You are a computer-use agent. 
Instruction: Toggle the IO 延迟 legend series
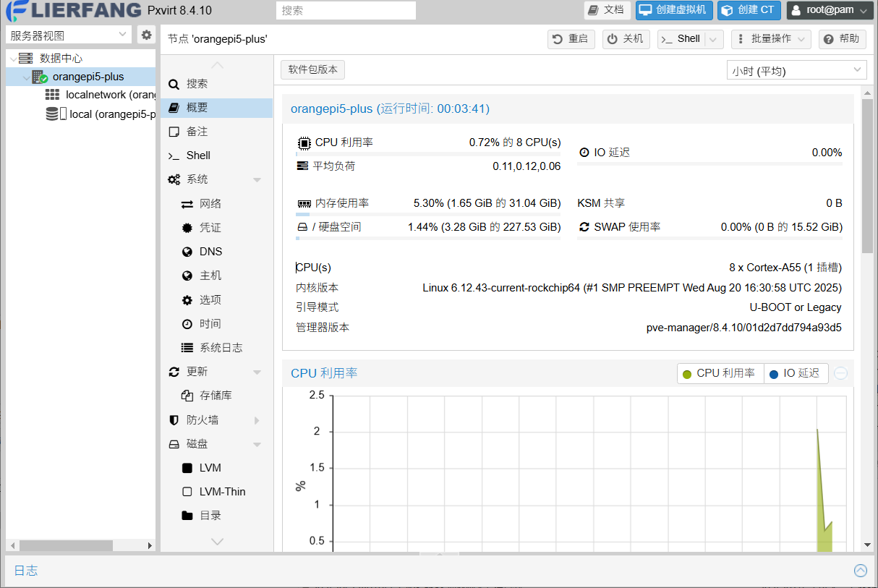pyautogui.click(x=796, y=373)
